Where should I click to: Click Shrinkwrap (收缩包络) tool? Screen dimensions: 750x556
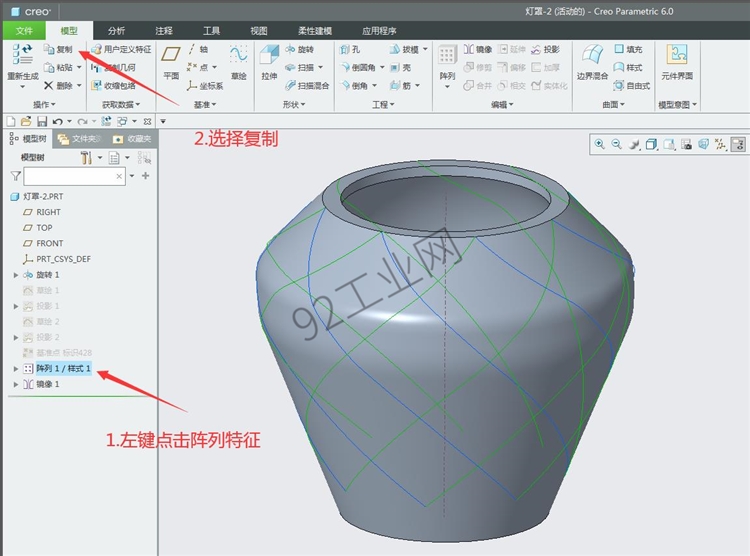coord(113,86)
